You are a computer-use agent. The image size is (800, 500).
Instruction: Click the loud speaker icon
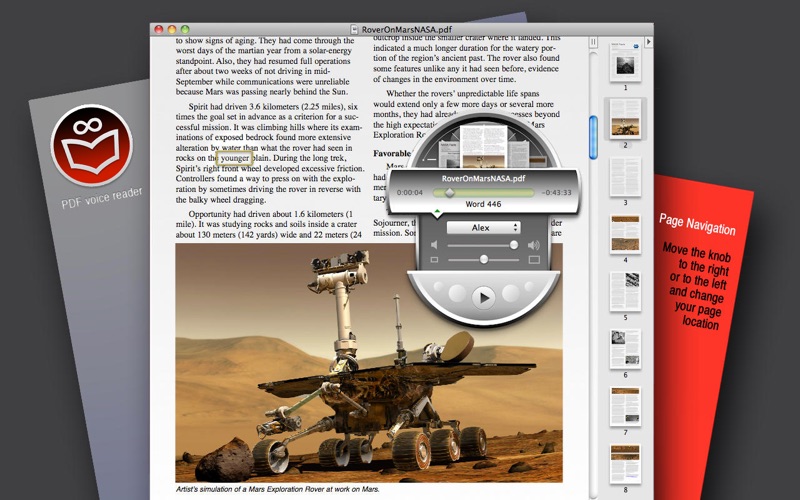pyautogui.click(x=534, y=245)
